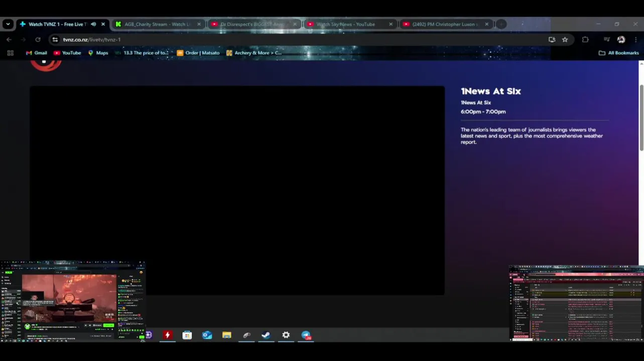This screenshot has height=361, width=644.
Task: Click the address bar URL tvnz.co.nz
Action: 91,40
